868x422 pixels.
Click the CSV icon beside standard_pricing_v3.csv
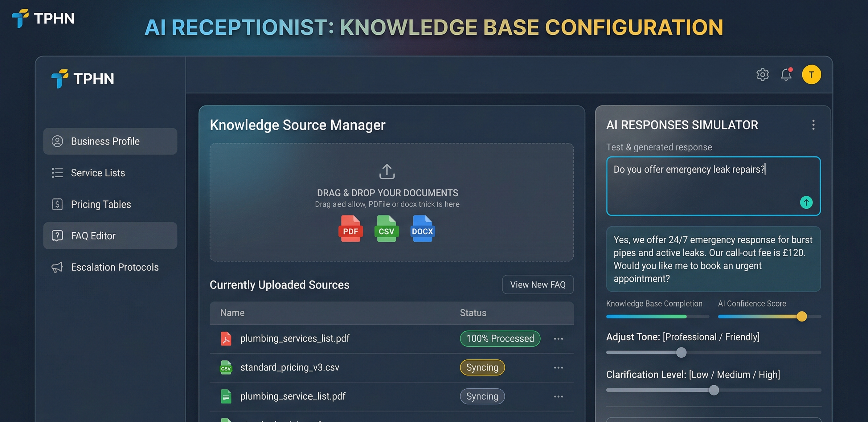point(226,367)
